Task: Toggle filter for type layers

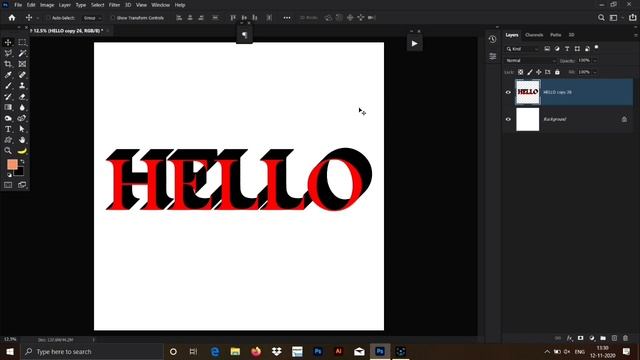Action: (567, 49)
